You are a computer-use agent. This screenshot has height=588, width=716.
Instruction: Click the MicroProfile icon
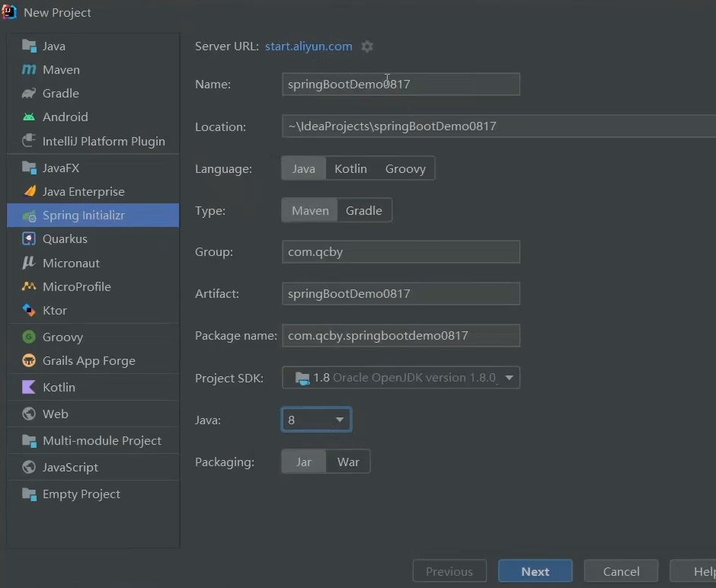pyautogui.click(x=29, y=286)
